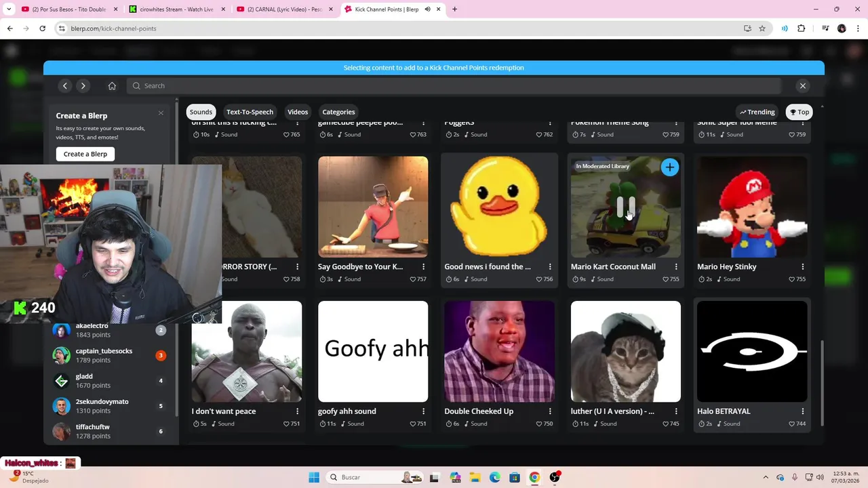Screen dimensions: 868x488
Task: Mute the Kick Channel Points tab audio icon
Action: click(x=427, y=9)
